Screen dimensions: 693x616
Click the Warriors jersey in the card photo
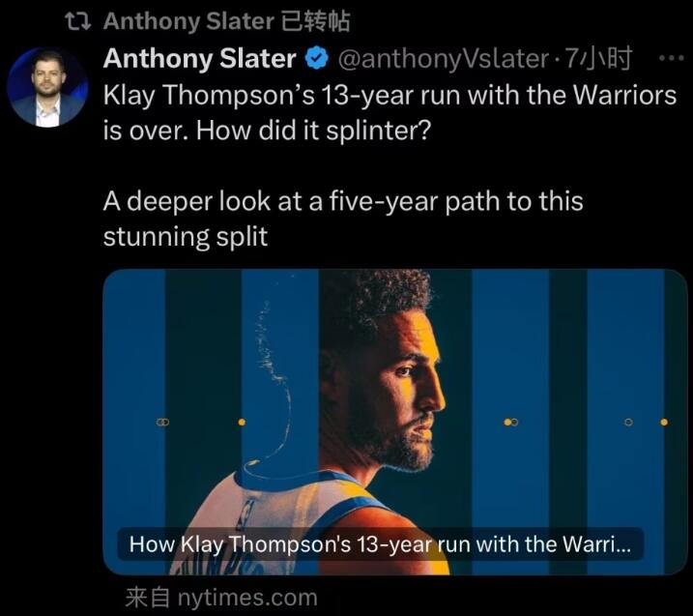click(x=280, y=522)
